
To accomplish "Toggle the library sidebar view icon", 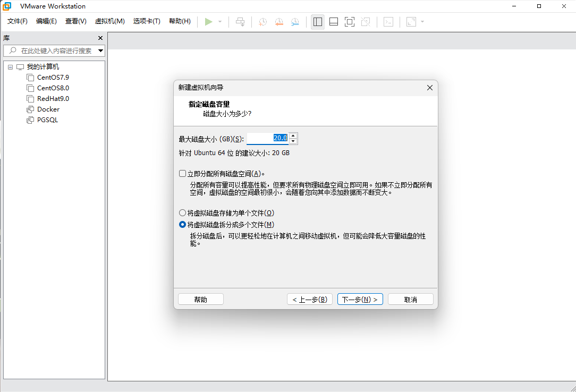I will pos(318,22).
